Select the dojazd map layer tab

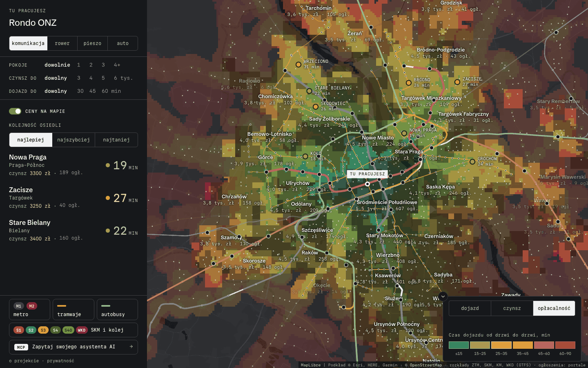point(470,308)
